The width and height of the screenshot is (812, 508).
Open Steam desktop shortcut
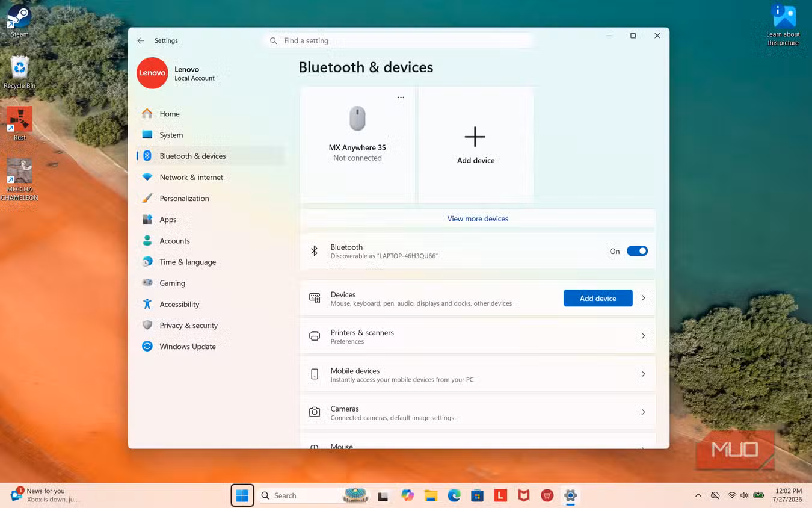pos(19,21)
